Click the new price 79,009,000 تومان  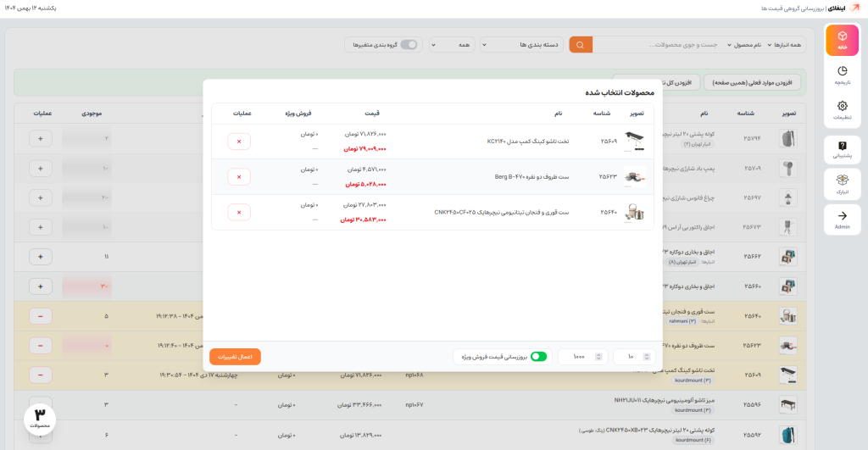click(x=364, y=149)
